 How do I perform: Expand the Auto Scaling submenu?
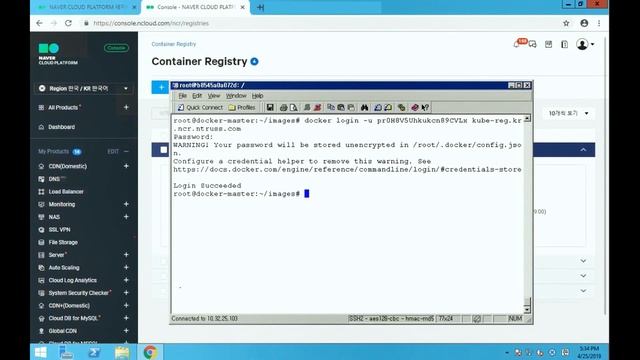coord(126,267)
